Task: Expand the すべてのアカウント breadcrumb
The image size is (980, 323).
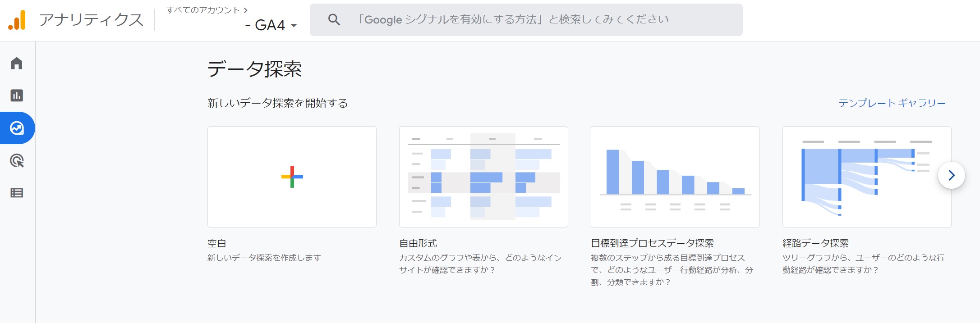Action: [x=207, y=10]
